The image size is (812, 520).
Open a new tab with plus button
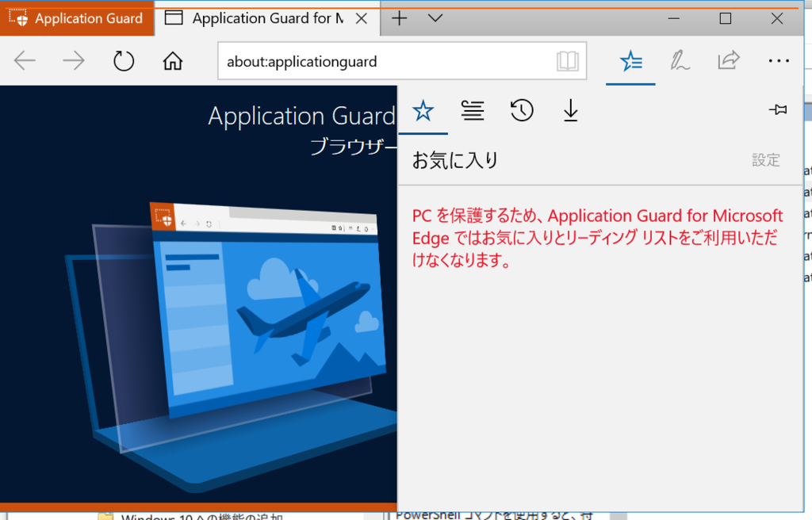tap(400, 19)
